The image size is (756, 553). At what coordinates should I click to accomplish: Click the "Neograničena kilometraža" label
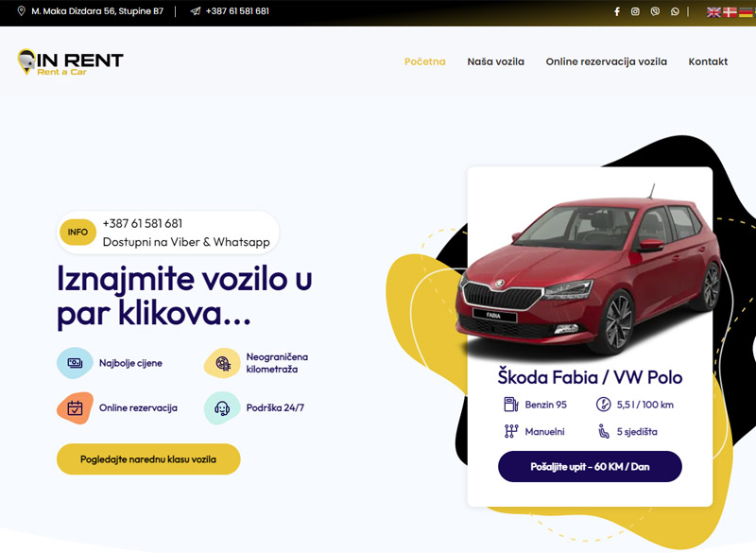point(277,363)
